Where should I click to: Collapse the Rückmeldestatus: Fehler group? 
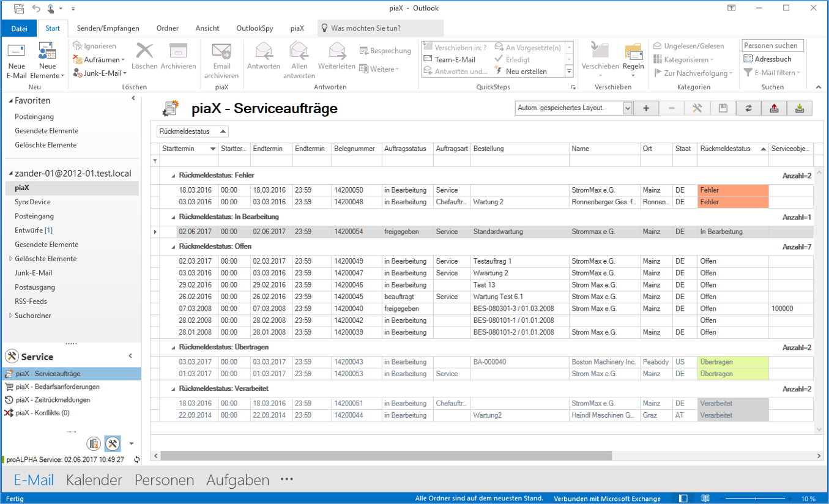pyautogui.click(x=173, y=176)
